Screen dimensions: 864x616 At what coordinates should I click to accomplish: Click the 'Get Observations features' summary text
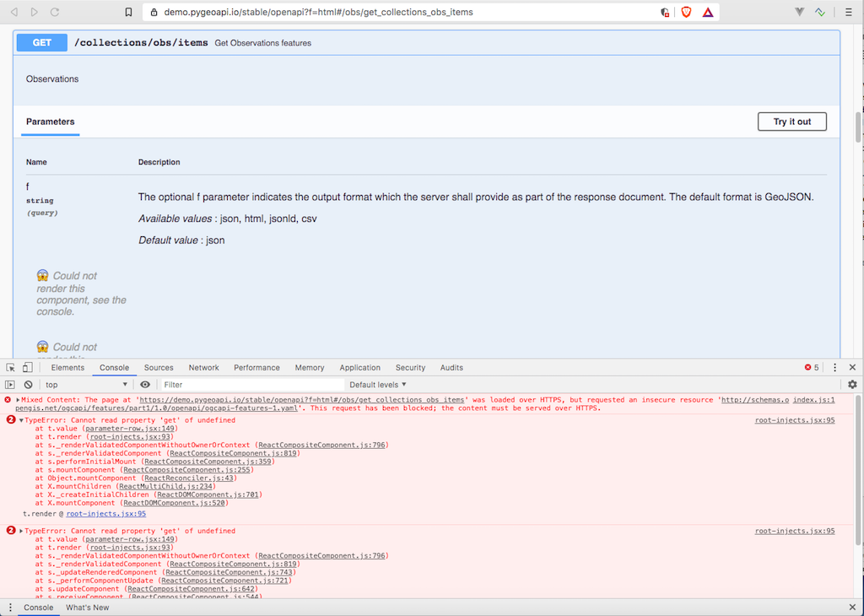tap(263, 43)
